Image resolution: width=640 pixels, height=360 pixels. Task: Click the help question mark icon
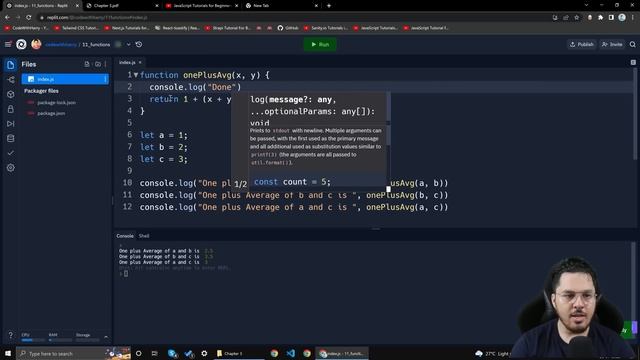(11, 335)
